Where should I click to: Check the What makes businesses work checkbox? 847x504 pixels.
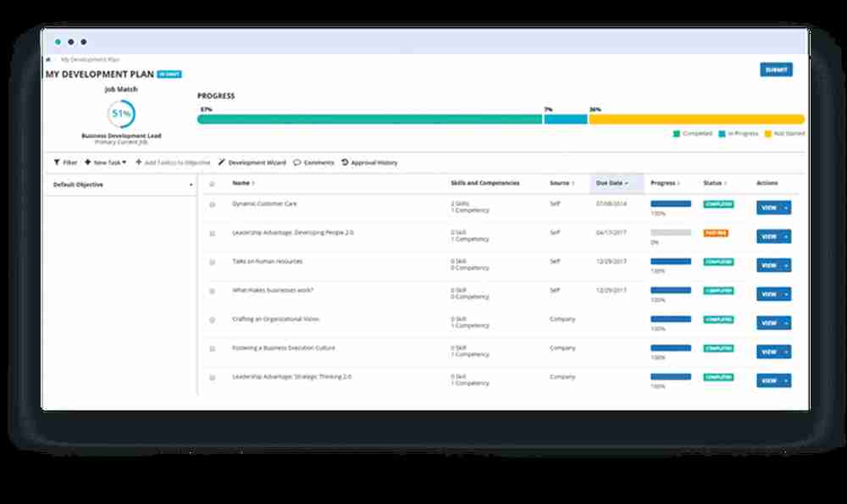(213, 291)
